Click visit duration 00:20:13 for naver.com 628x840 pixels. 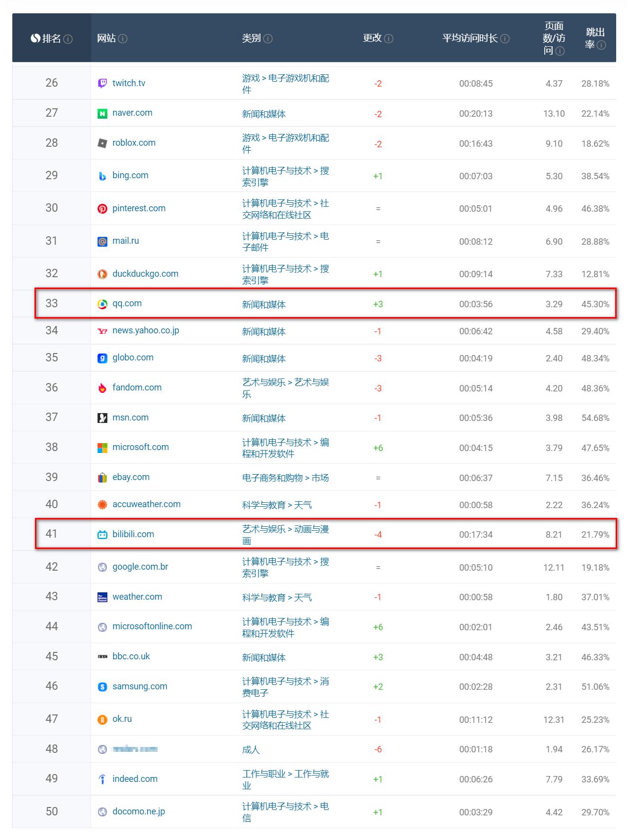point(476,114)
